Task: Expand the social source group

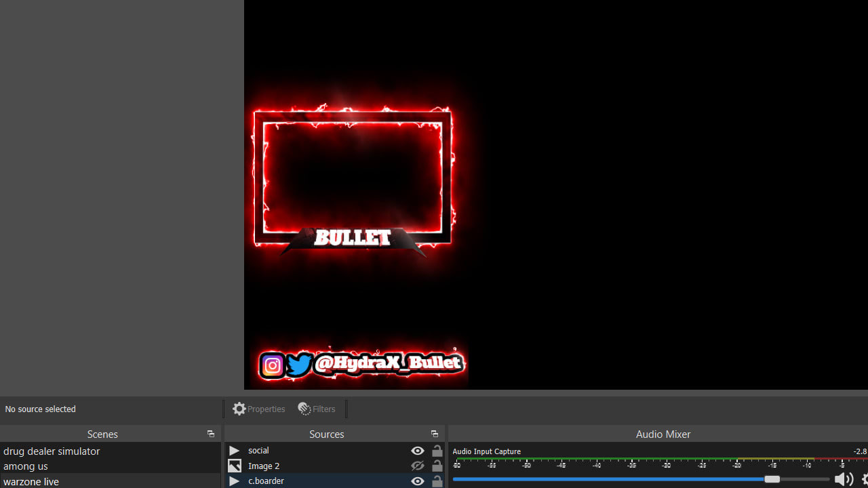Action: pos(234,451)
